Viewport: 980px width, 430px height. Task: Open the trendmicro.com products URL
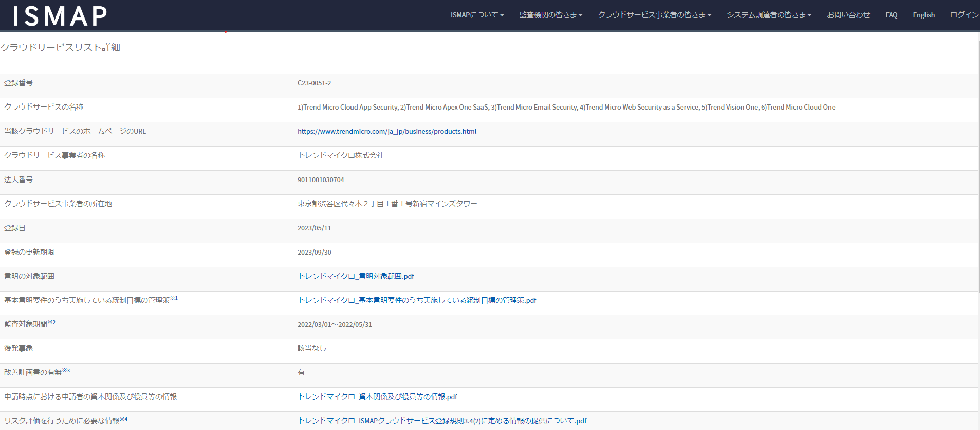click(x=386, y=131)
